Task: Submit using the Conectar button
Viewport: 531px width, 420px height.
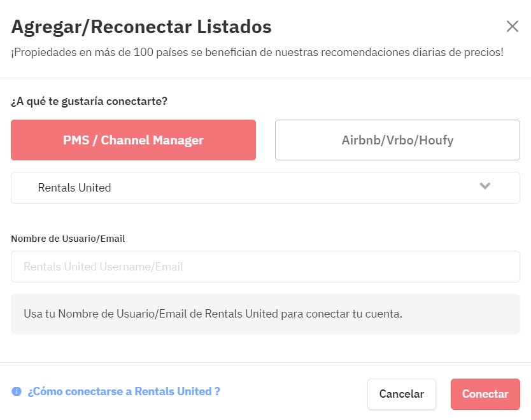Action: click(x=485, y=394)
